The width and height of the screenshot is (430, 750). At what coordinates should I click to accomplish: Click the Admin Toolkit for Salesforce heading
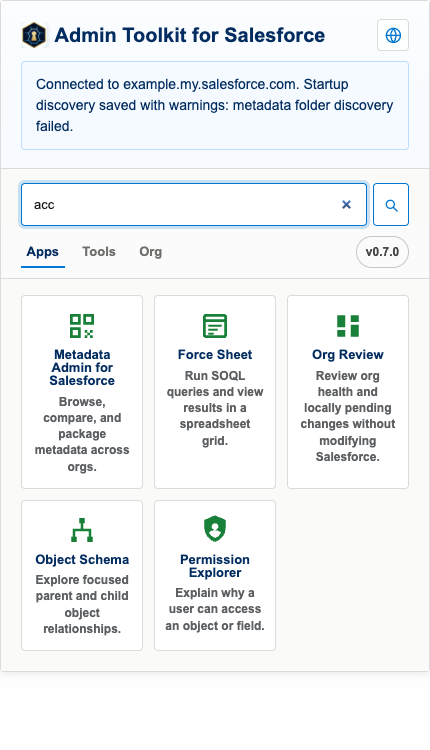pyautogui.click(x=189, y=35)
